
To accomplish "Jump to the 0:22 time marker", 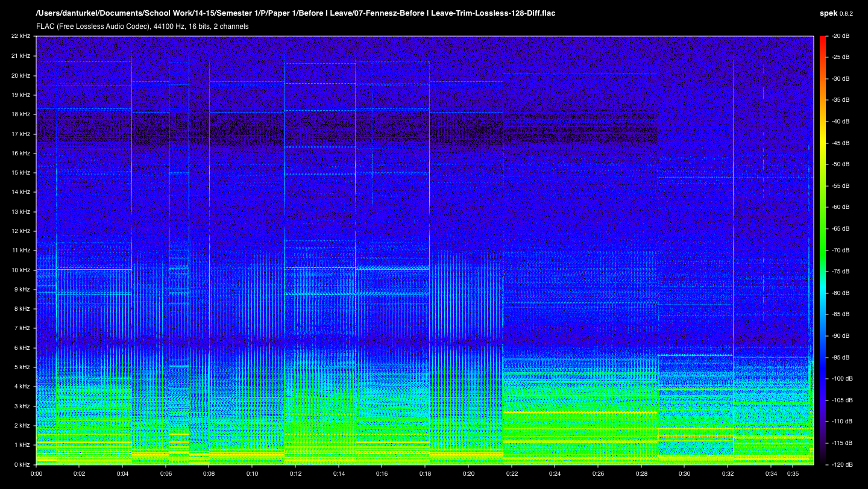I will click(511, 473).
